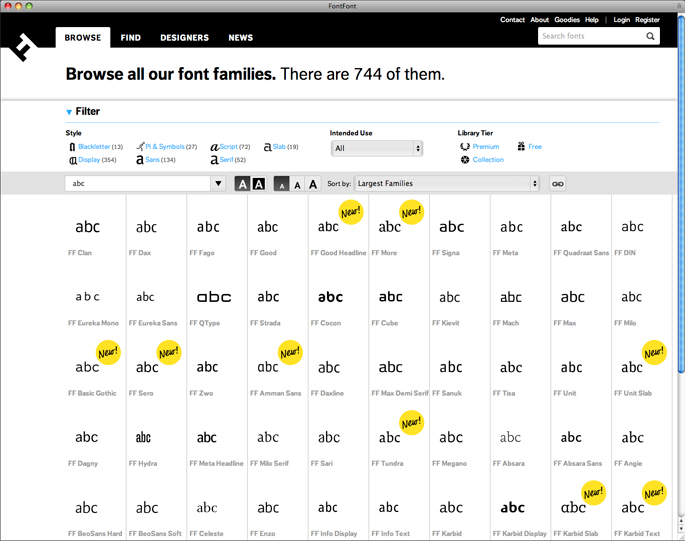
Task: Select the medium preview size A
Action: click(x=297, y=184)
